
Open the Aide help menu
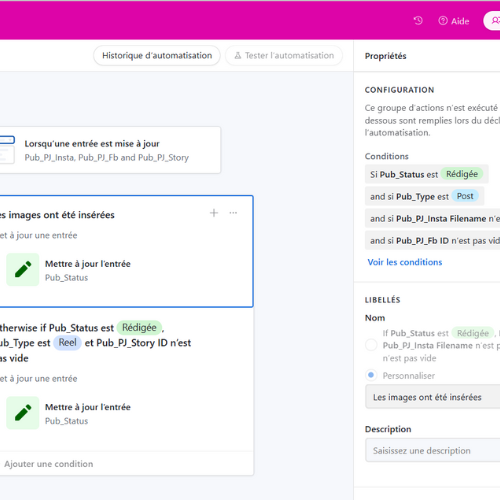pos(454,21)
